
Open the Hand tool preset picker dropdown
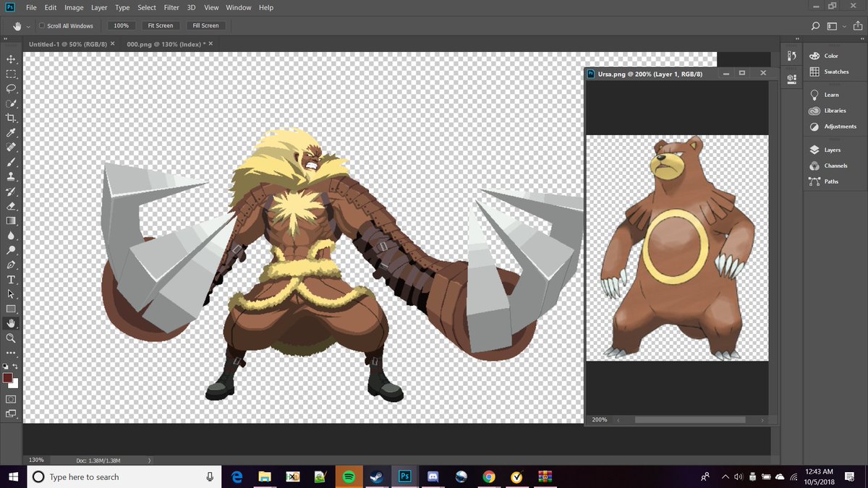click(28, 25)
